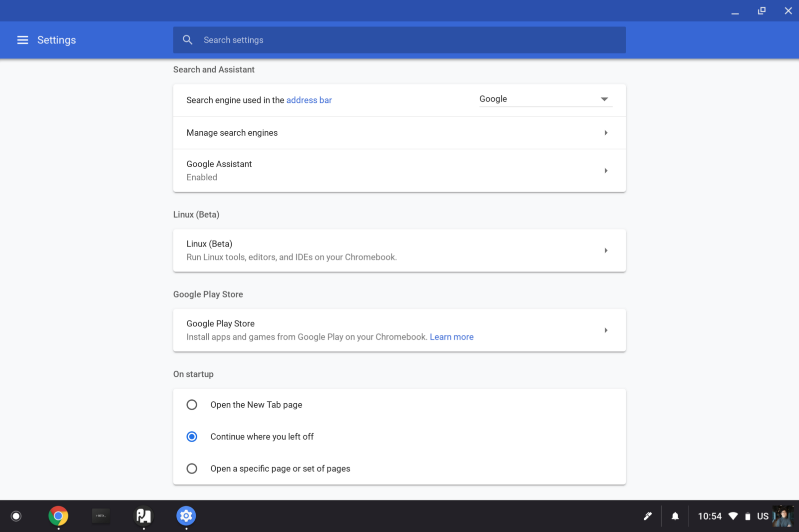Follow the address bar link
Image resolution: width=799 pixels, height=532 pixels.
point(309,100)
